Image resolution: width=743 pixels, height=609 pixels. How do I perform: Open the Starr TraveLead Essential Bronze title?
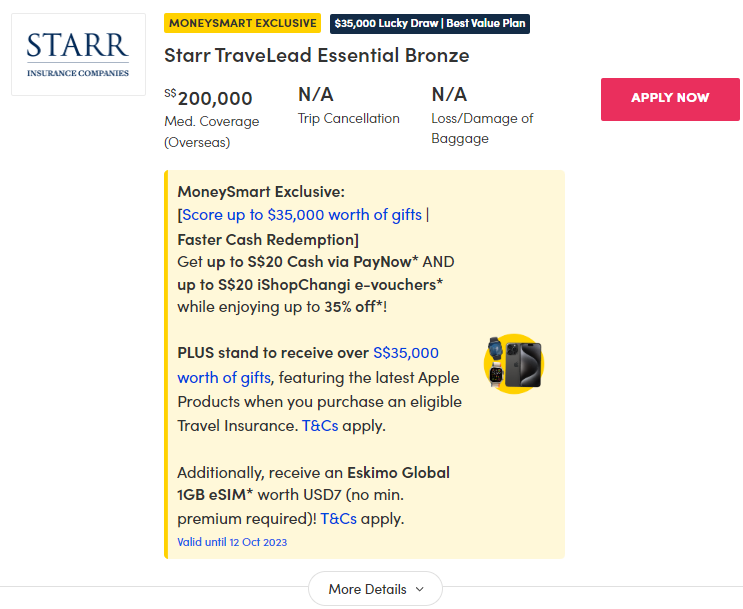[x=316, y=55]
